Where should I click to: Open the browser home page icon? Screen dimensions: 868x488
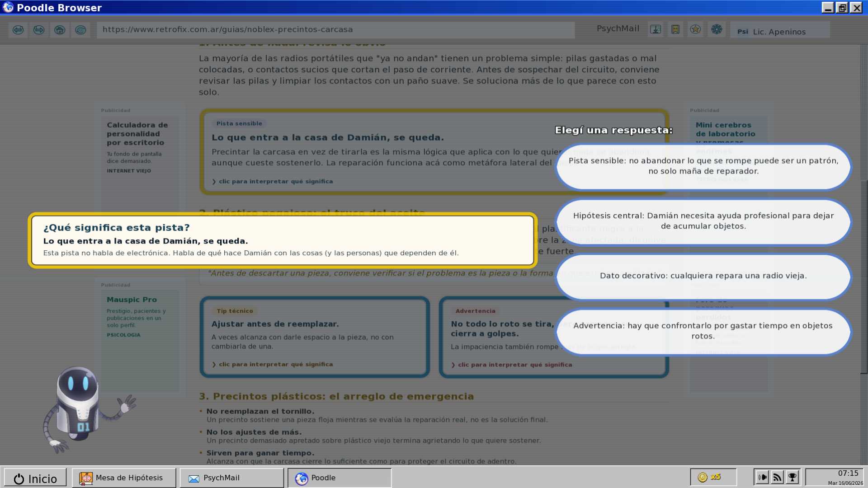60,30
